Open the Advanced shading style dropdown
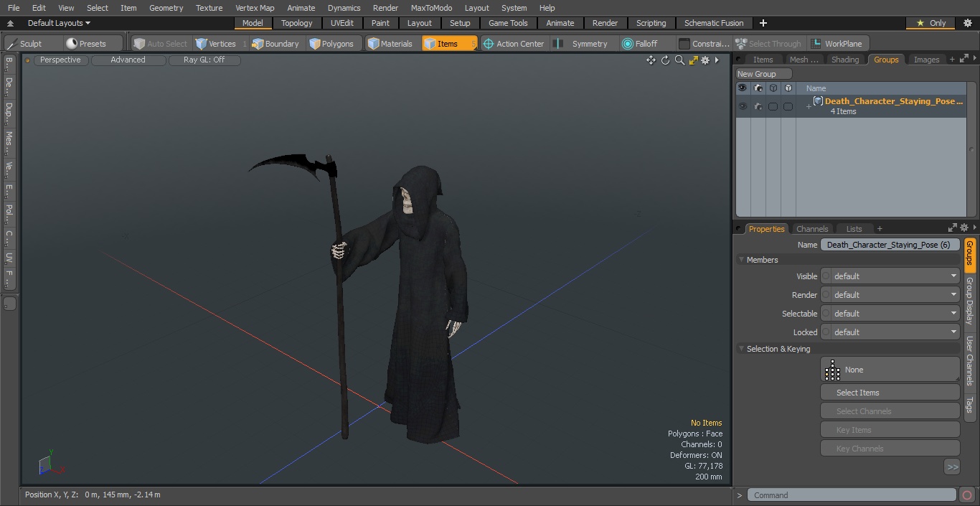This screenshot has height=506, width=980. [x=128, y=60]
